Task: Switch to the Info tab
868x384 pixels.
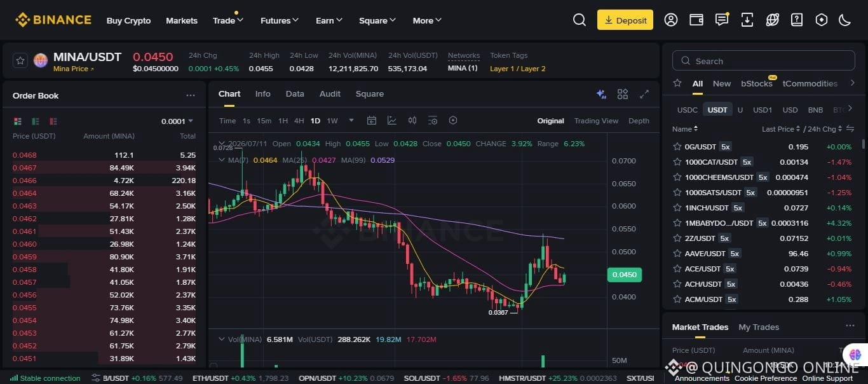Action: tap(262, 93)
